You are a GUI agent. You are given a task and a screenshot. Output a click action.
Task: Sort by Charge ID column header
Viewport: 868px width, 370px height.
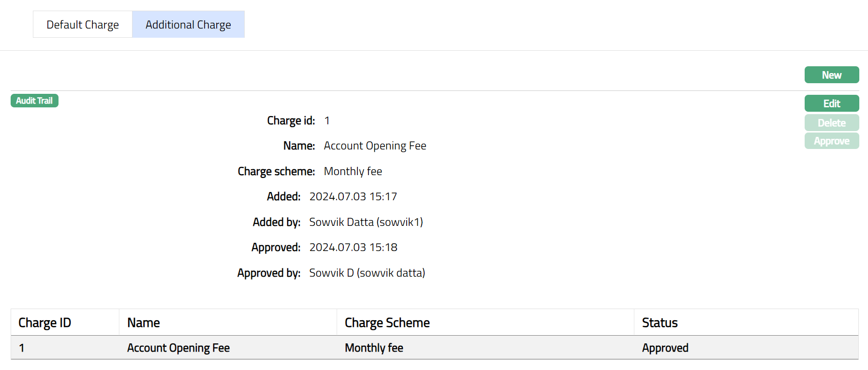[x=44, y=323]
